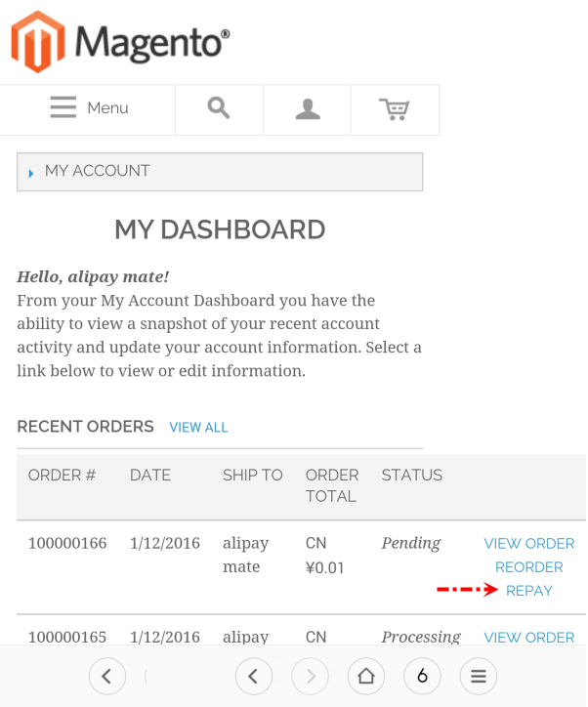View order 100000165
The width and height of the screenshot is (588, 707).
[x=528, y=637]
